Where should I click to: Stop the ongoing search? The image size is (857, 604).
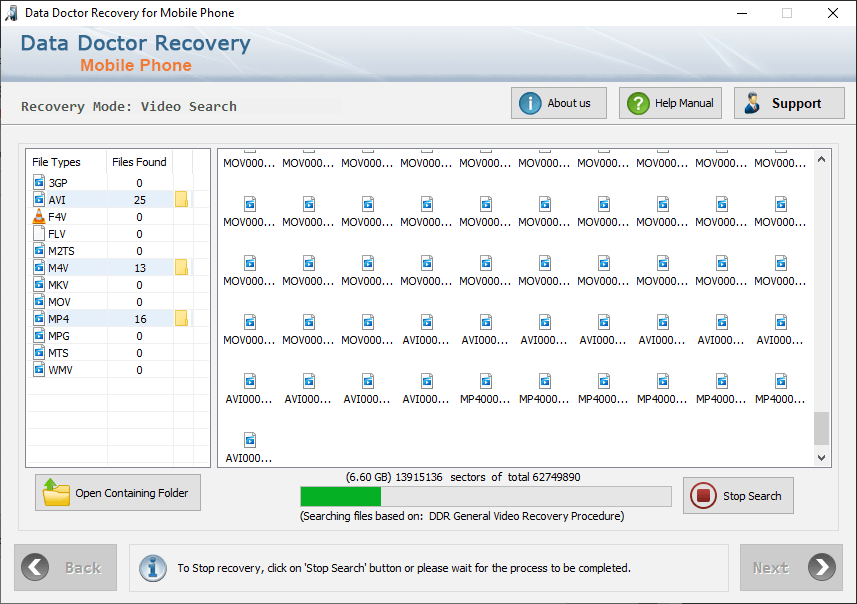coord(738,495)
